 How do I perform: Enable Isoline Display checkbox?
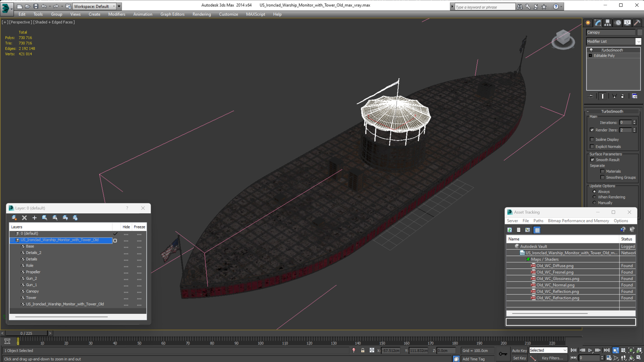[x=592, y=139]
